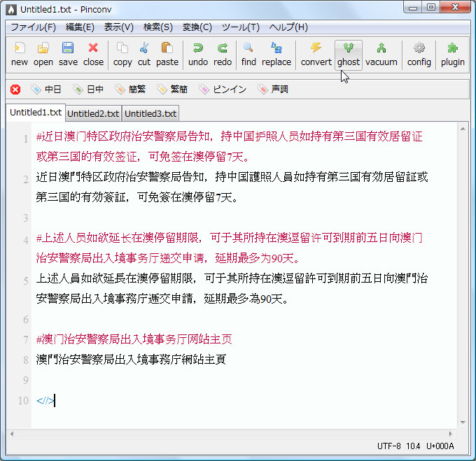The image size is (476, 461).
Task: Open the plugin puzzle icon
Action: (453, 55)
